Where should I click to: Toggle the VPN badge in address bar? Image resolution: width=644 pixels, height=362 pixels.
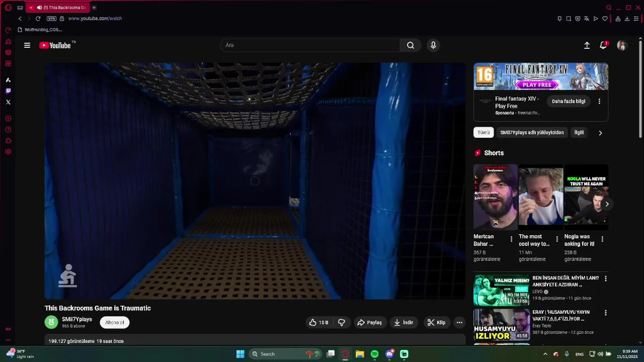point(51,19)
